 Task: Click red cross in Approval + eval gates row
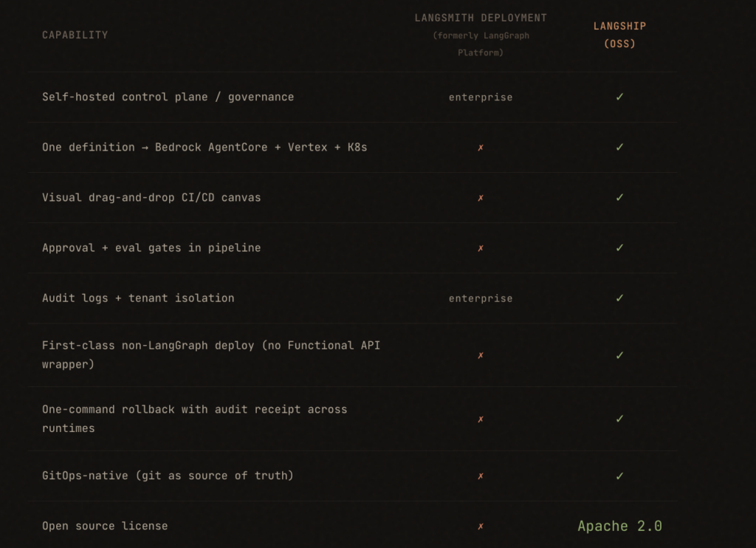[481, 248]
